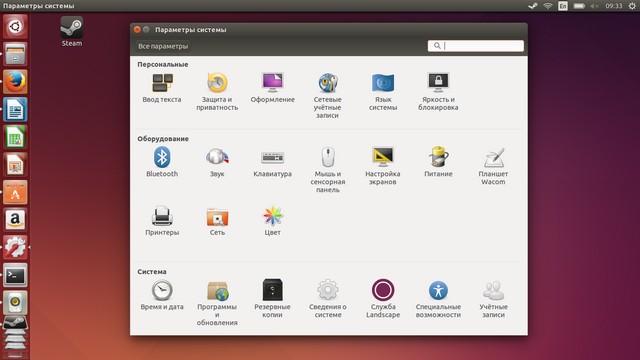
Task: Launch LibreOffice Calc from launcher
Action: pos(15,137)
